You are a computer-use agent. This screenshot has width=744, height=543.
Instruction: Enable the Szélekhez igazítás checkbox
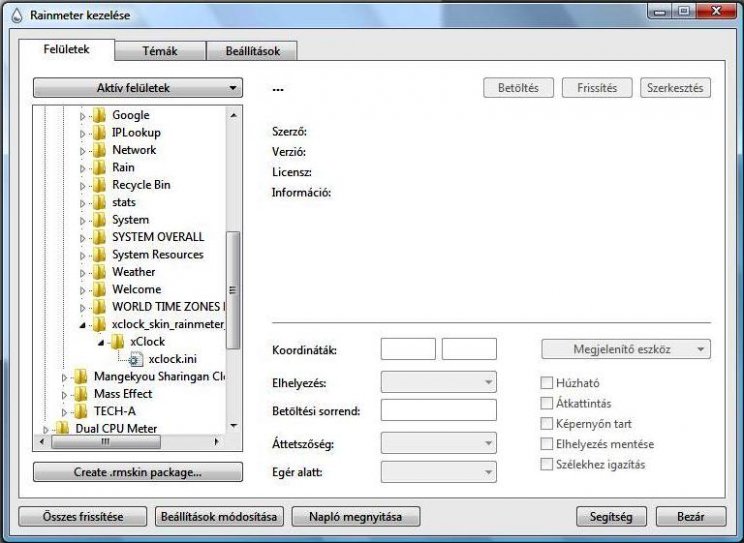tap(547, 464)
